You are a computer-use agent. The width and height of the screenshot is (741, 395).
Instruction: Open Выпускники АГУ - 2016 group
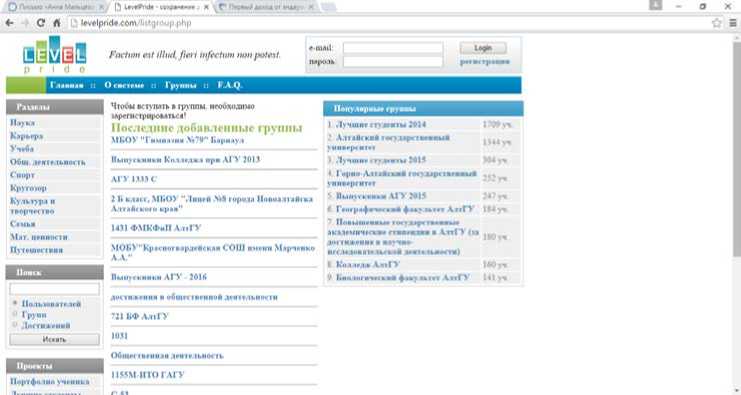pyautogui.click(x=159, y=277)
